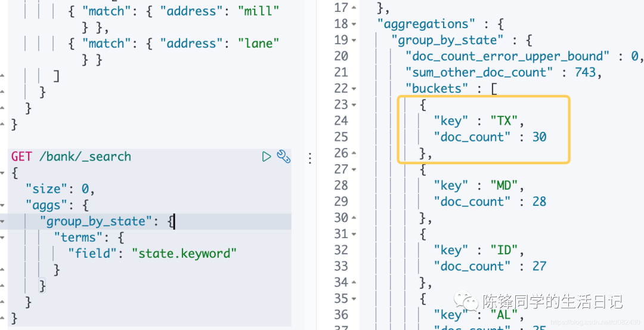Fold the ID bucket object at line 31

(x=354, y=234)
